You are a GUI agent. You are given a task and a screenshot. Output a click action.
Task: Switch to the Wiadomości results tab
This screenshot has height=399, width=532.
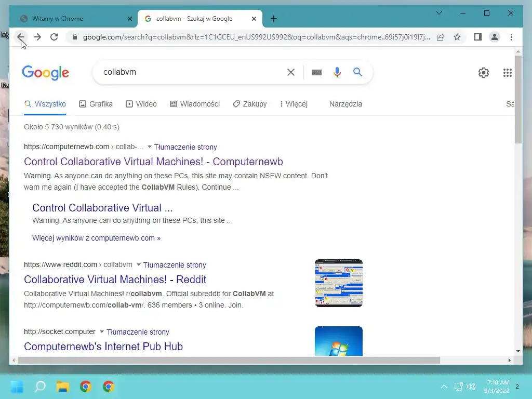coord(195,104)
